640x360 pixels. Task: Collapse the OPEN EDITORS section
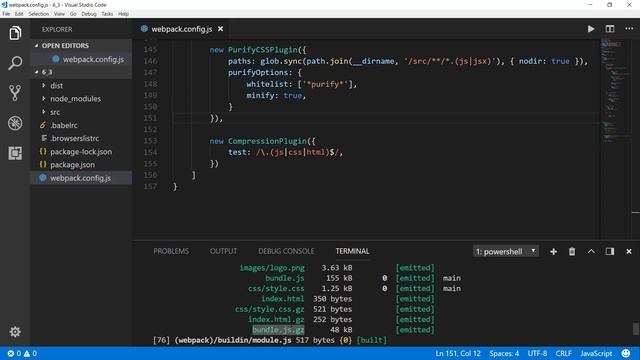coord(81,46)
